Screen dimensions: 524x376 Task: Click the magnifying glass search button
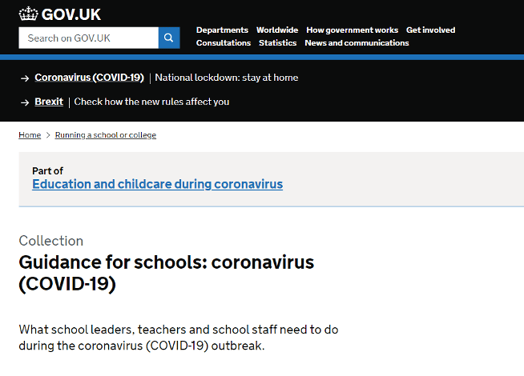pyautogui.click(x=169, y=38)
